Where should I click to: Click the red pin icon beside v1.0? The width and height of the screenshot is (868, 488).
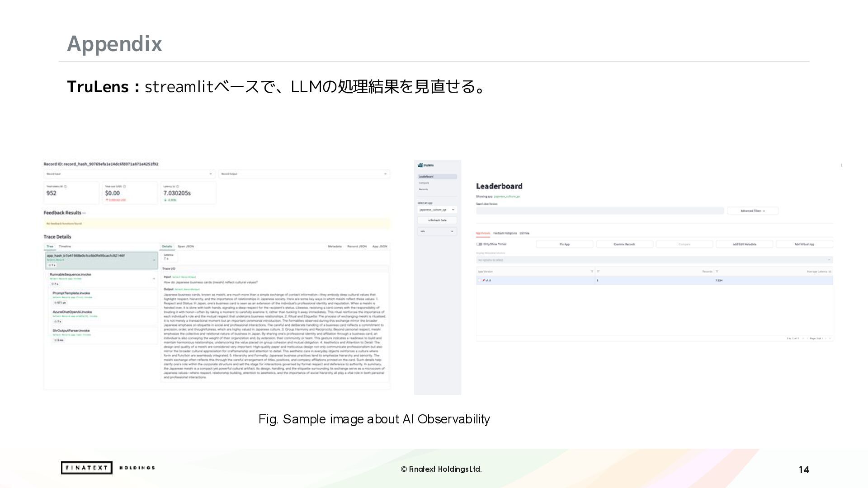click(x=484, y=281)
